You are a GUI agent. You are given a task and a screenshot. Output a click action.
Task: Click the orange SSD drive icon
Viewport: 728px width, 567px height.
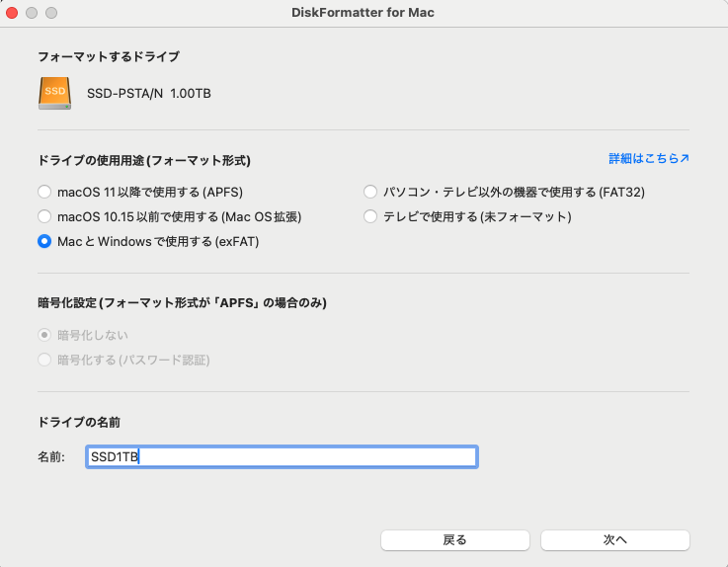point(54,93)
